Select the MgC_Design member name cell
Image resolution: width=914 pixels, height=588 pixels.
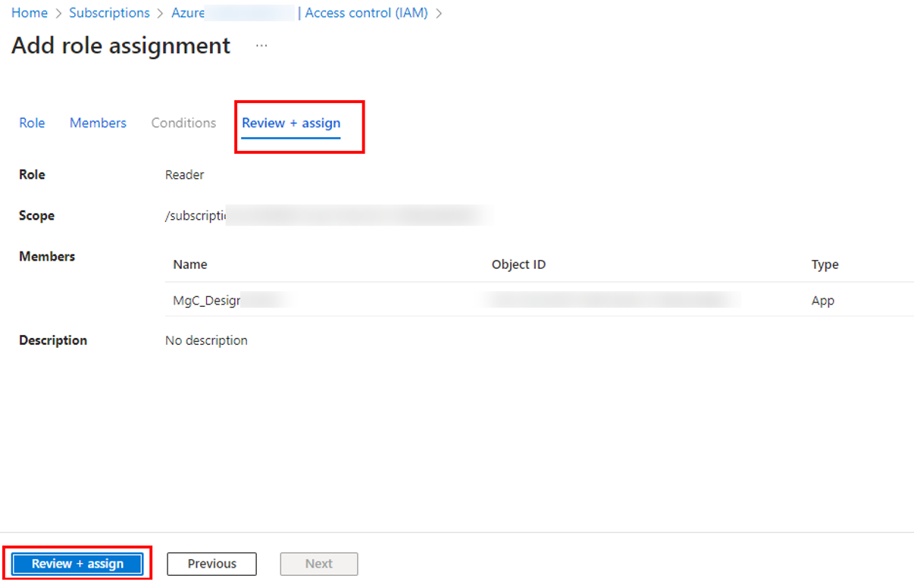(x=206, y=301)
